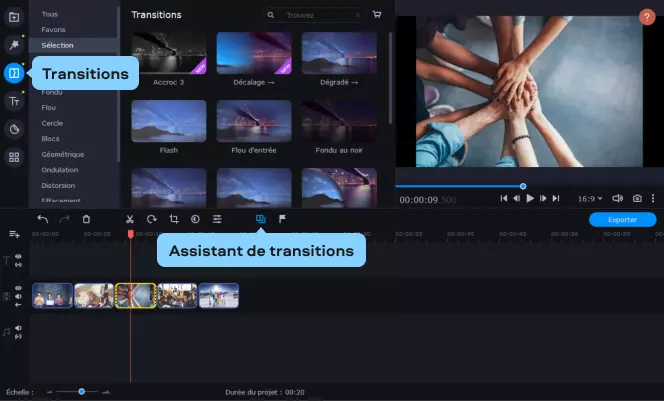
Task: Redo the last action
Action: [x=64, y=219]
